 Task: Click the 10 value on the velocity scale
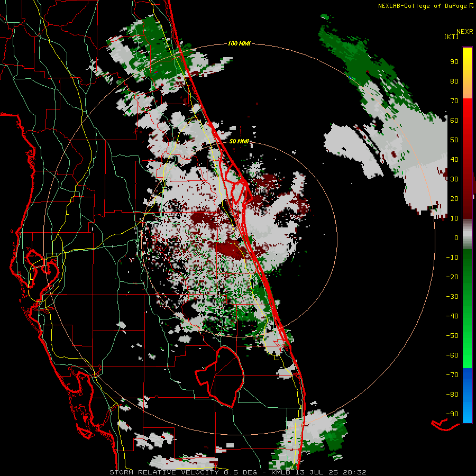[x=454, y=218]
